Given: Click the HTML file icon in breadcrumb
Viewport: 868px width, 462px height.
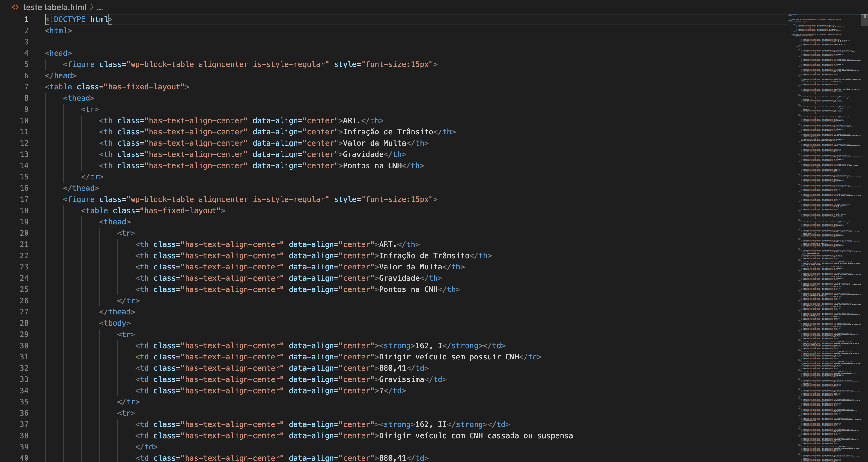Looking at the screenshot, I should tap(15, 7).
